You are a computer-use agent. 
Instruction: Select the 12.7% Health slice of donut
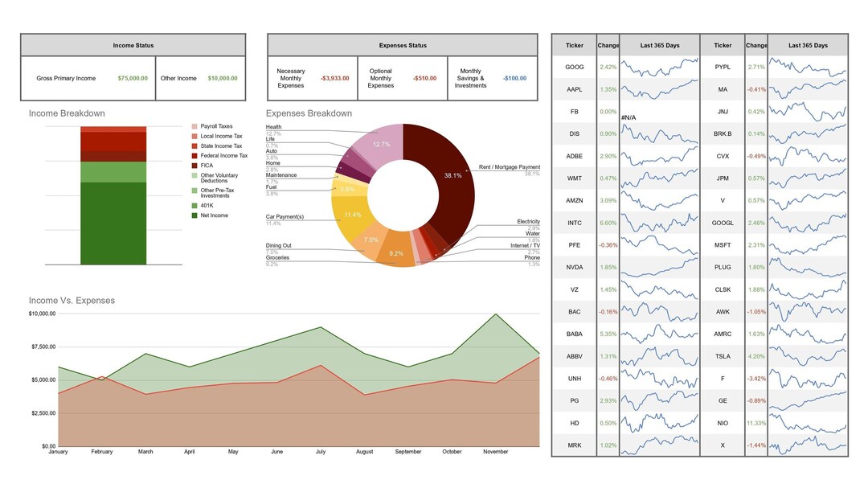coord(381,144)
